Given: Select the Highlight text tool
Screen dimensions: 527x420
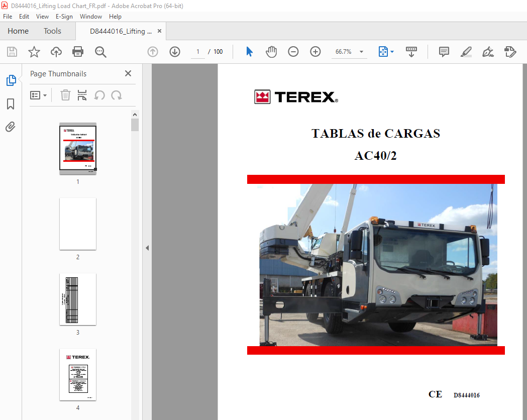Looking at the screenshot, I should tap(466, 52).
